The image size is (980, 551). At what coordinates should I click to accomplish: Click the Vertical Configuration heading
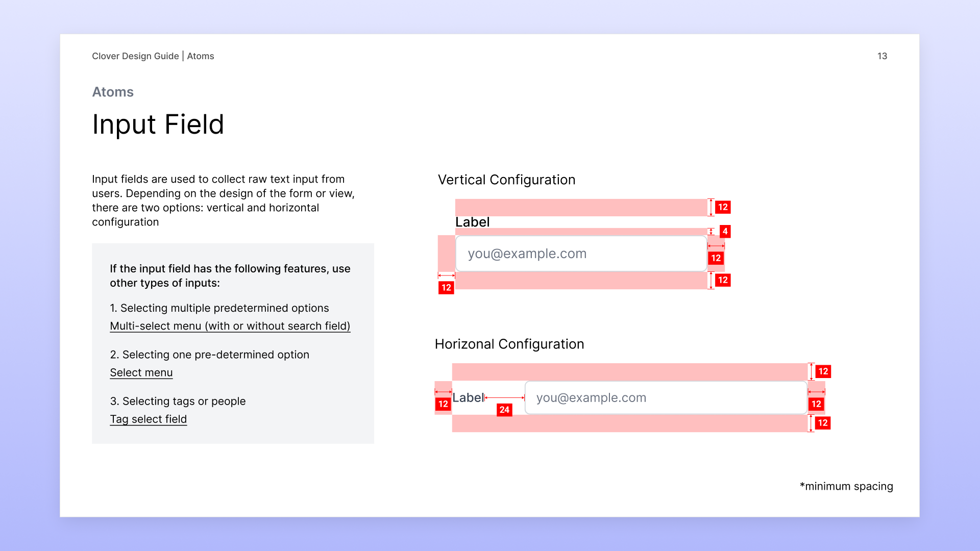click(506, 180)
